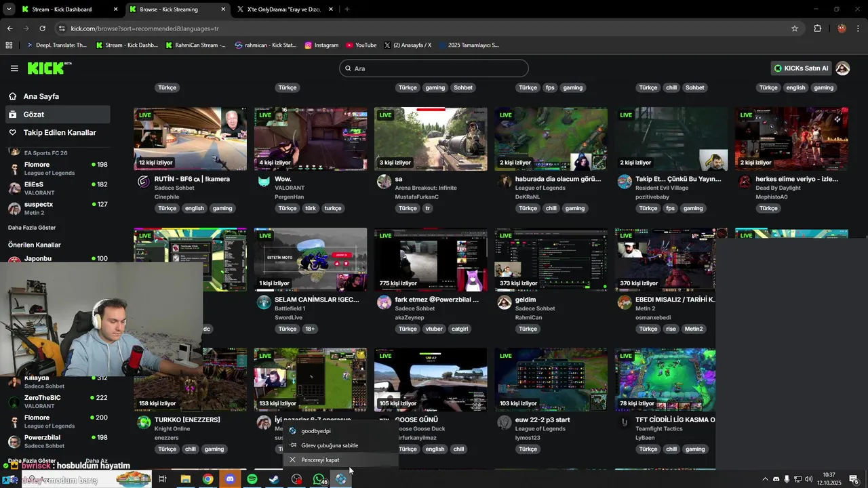Open Steam from the taskbar
The height and width of the screenshot is (488, 868).
click(x=274, y=479)
